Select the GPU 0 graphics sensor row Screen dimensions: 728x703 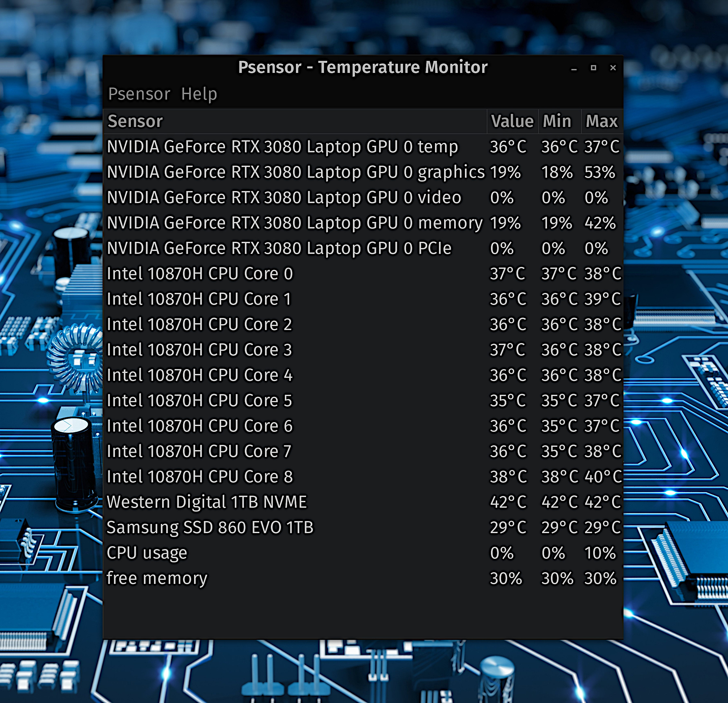coord(363,172)
